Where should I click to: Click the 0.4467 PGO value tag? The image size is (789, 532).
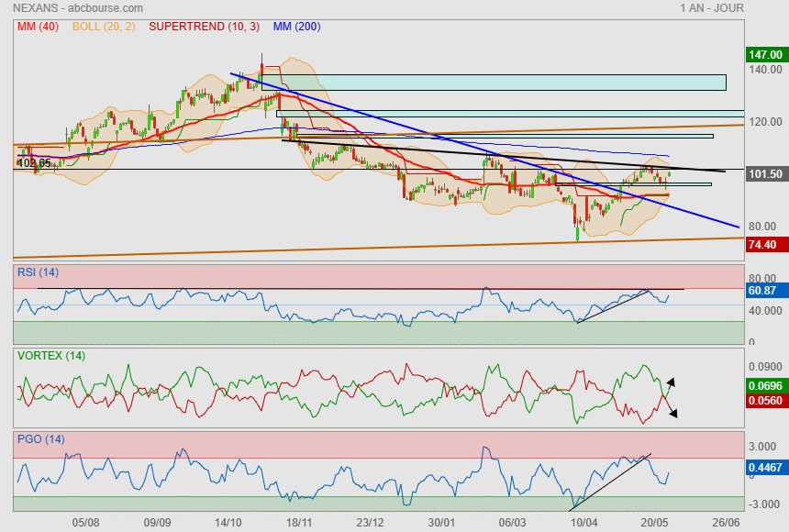tap(765, 468)
